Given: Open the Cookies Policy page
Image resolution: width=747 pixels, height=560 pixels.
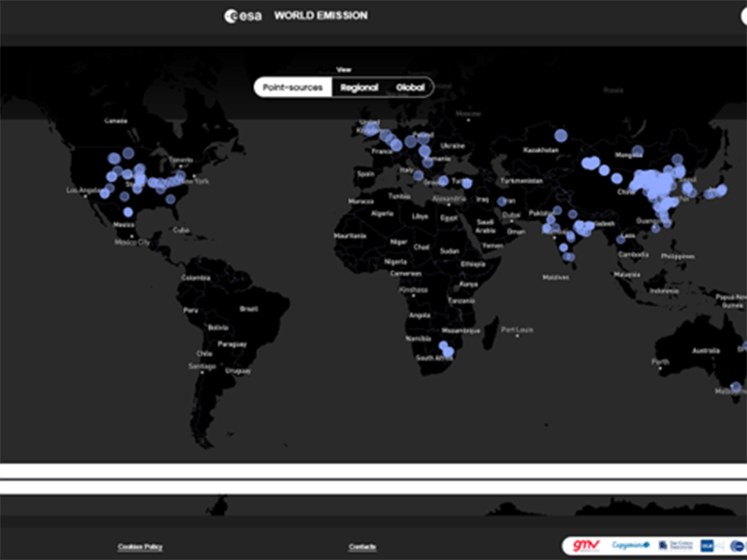Looking at the screenshot, I should click(138, 548).
